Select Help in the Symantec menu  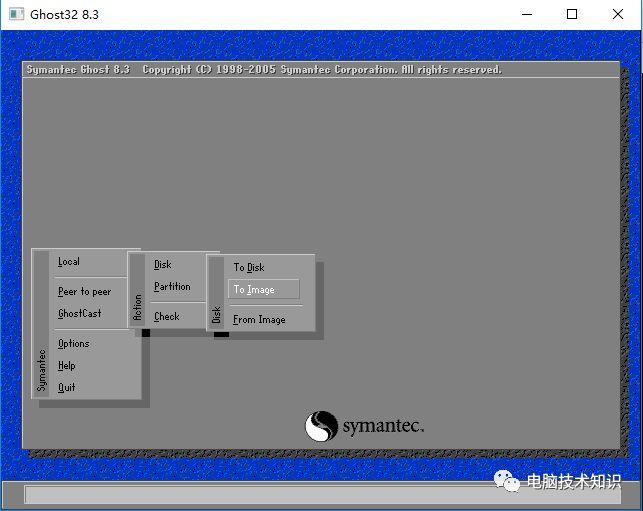66,366
